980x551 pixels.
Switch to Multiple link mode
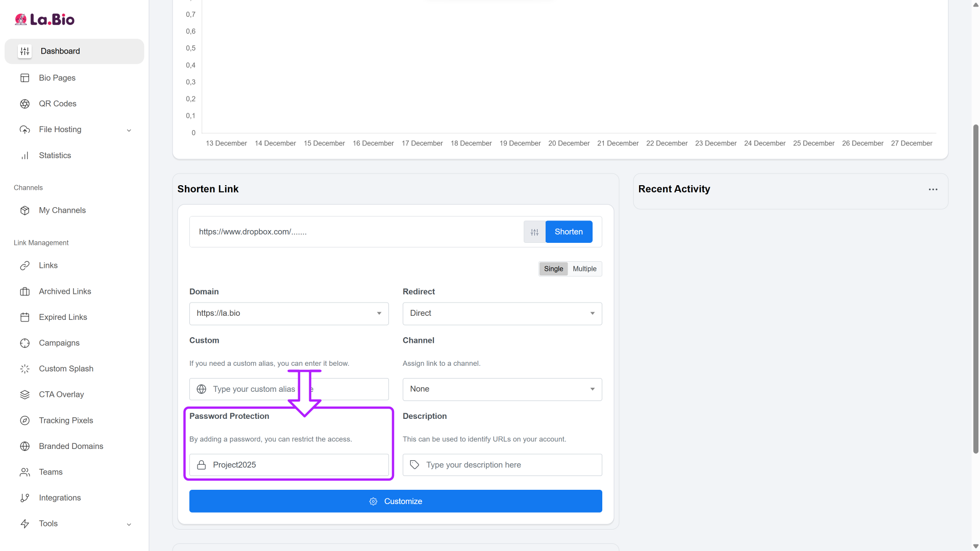click(x=584, y=269)
